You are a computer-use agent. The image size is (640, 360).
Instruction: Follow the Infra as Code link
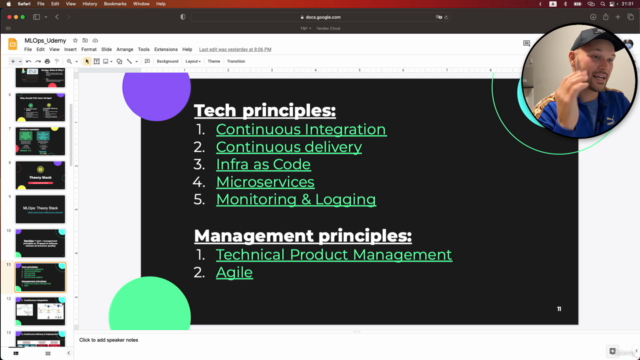point(263,164)
